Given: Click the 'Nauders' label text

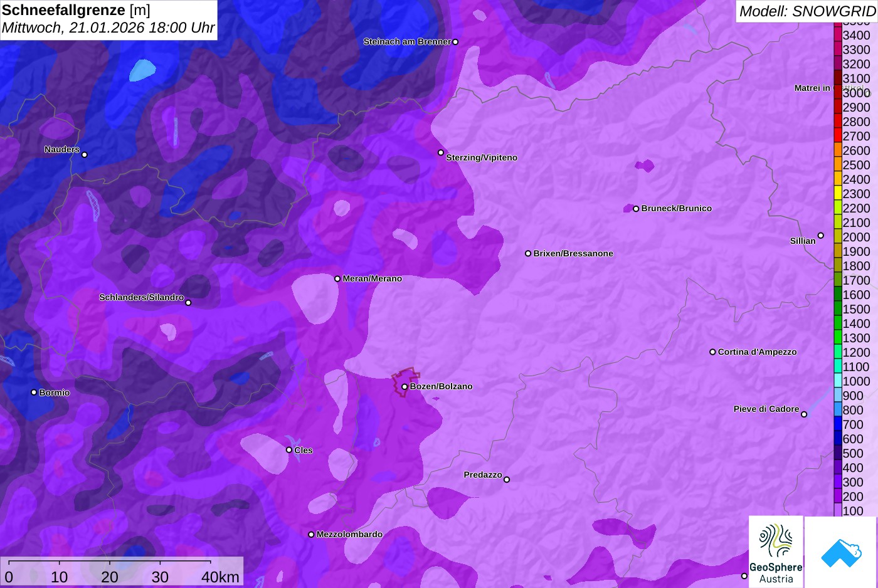Looking at the screenshot, I should 62,150.
